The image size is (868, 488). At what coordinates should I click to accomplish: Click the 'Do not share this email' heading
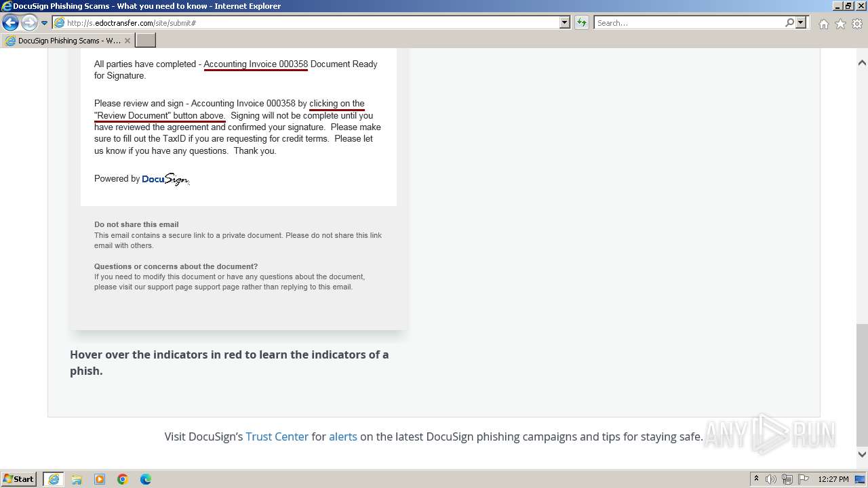tap(136, 224)
